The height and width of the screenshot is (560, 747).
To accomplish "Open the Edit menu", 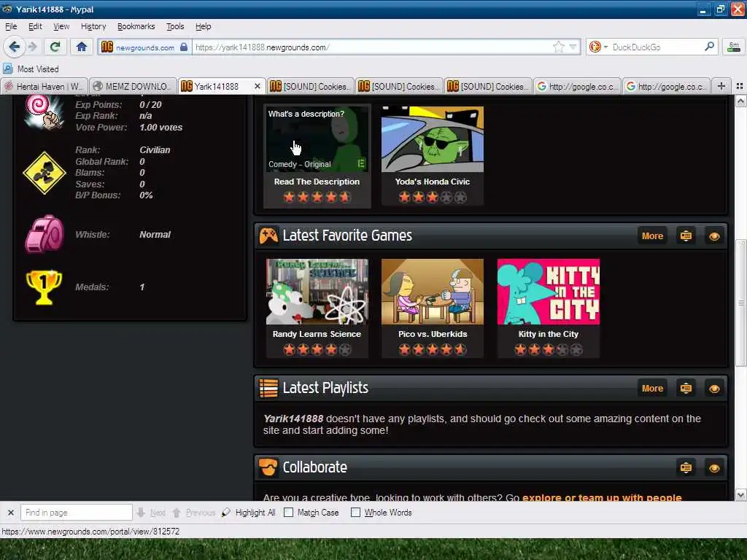I will [x=35, y=27].
